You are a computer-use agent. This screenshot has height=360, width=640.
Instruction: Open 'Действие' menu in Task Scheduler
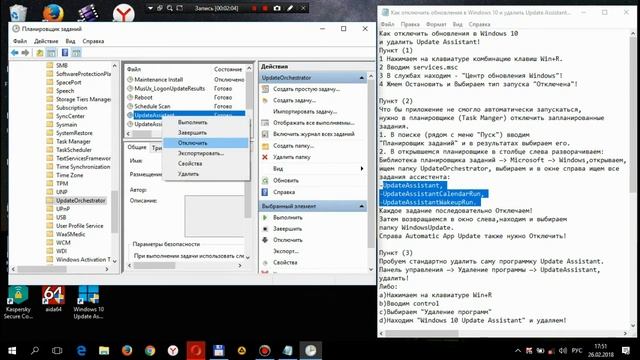46,41
